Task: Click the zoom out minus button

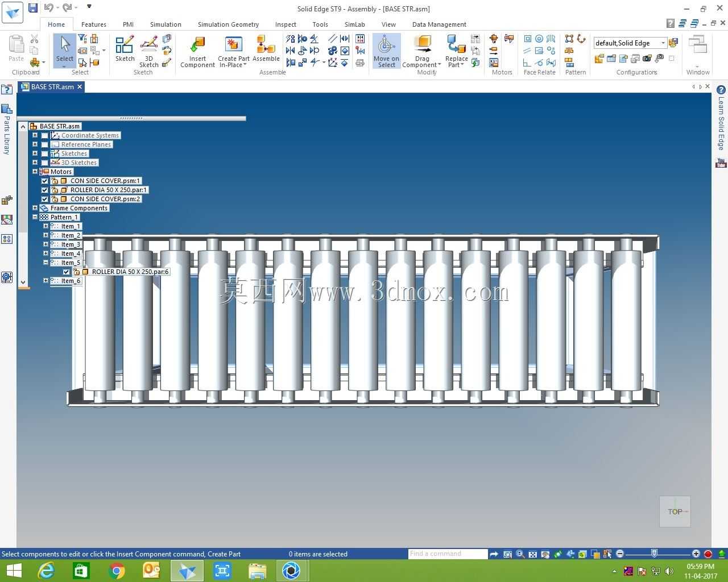Action: point(620,554)
